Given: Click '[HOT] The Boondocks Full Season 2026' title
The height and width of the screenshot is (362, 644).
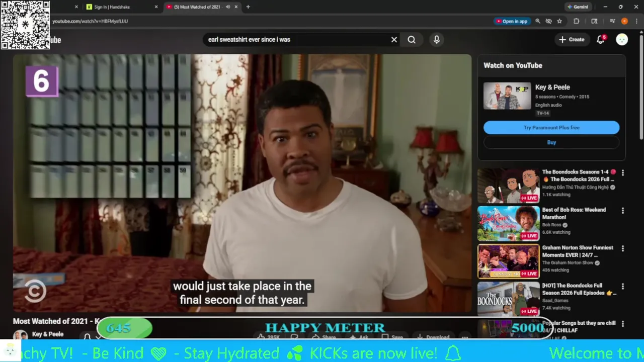Looking at the screenshot, I should point(579,289).
